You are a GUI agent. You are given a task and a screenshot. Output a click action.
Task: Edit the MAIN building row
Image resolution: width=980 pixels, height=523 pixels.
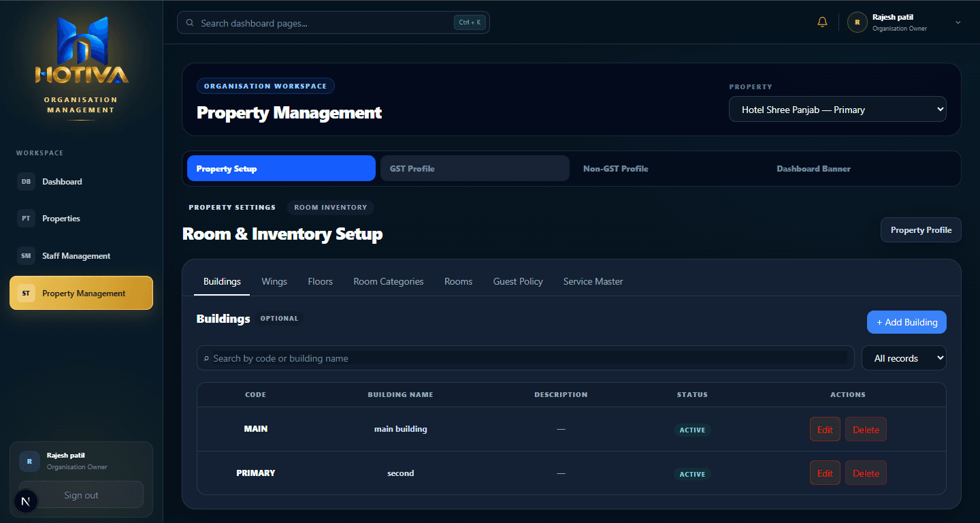coord(825,430)
